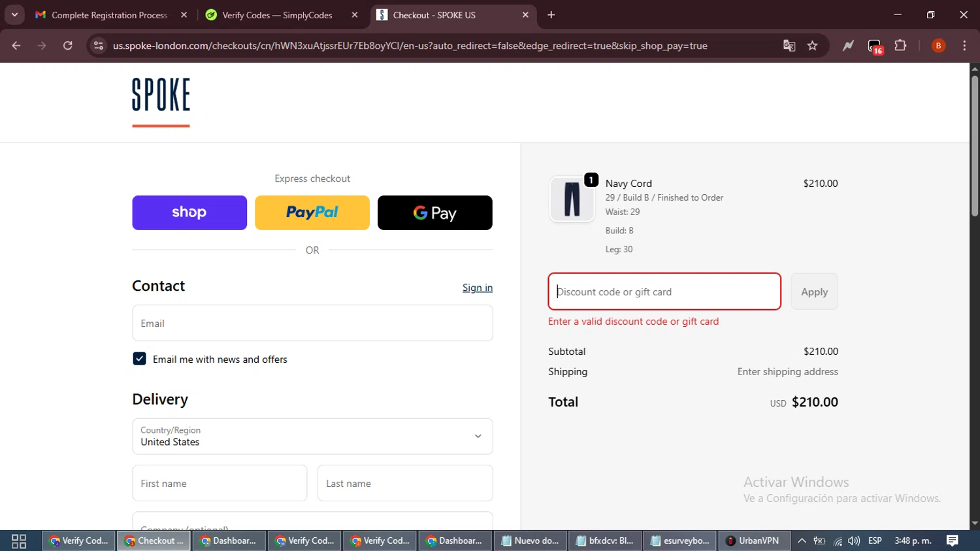Uncheck Email me with news and offers
This screenshot has height=551, width=980.
(x=139, y=359)
